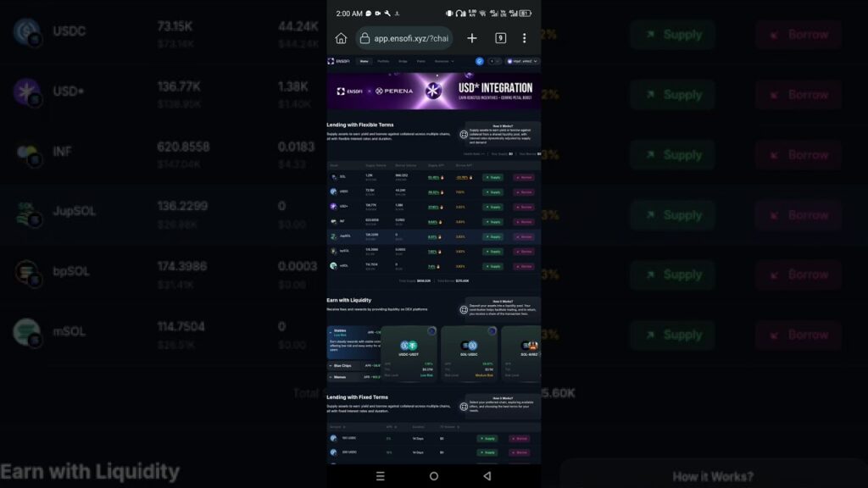Open the USDC-USDT liquidity pool card
Image resolution: width=868 pixels, height=488 pixels.
409,353
